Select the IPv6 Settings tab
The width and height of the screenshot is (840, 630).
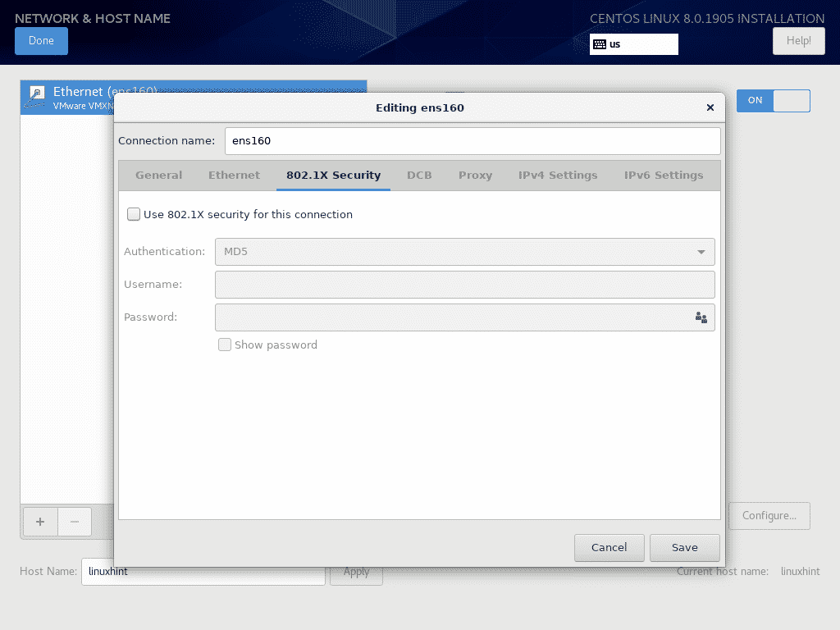coord(664,176)
